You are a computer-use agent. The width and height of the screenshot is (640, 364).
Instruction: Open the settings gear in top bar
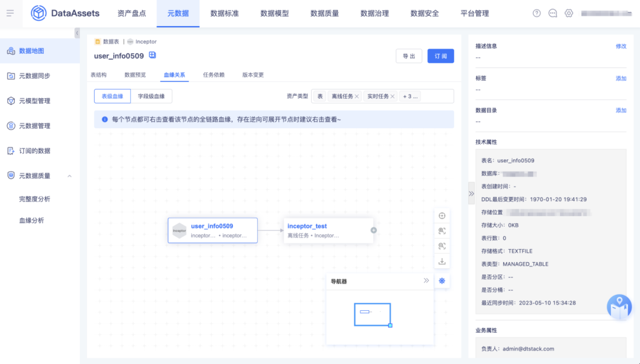569,13
